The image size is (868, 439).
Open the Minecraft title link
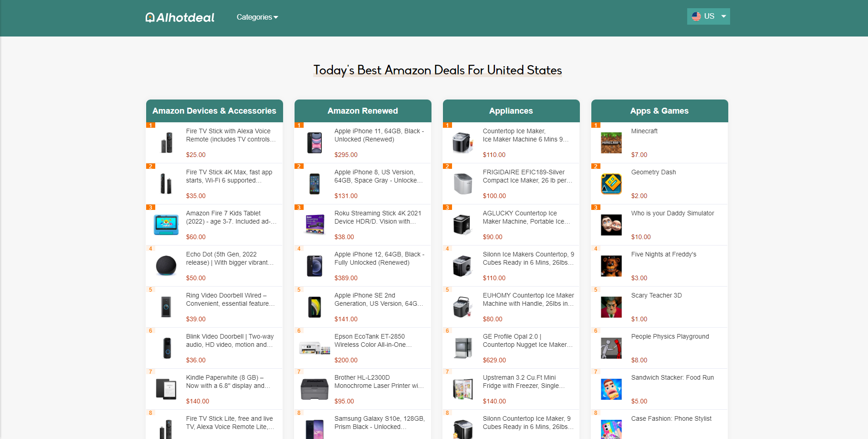click(644, 131)
